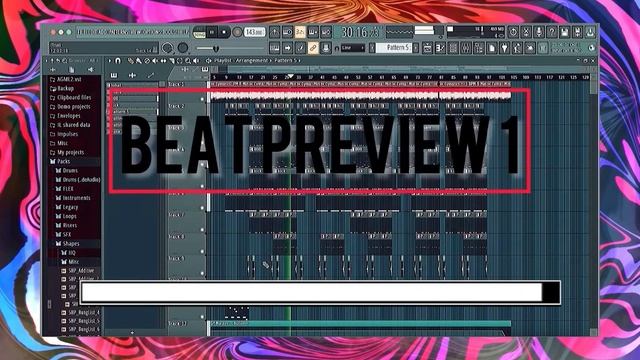
Task: Select the pencil draw tool in playlist
Action: pyautogui.click(x=131, y=61)
